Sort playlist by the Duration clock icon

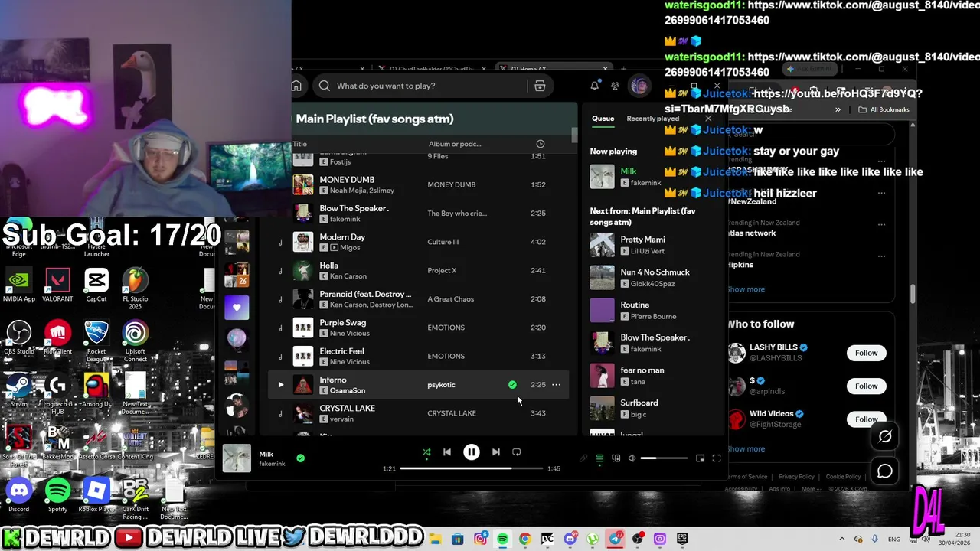[x=540, y=144]
